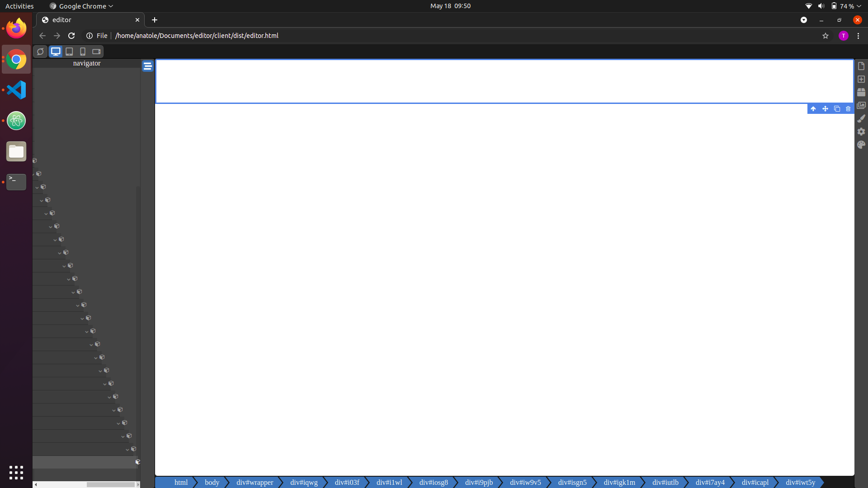Open the image/asset manager panel

pos(862,105)
